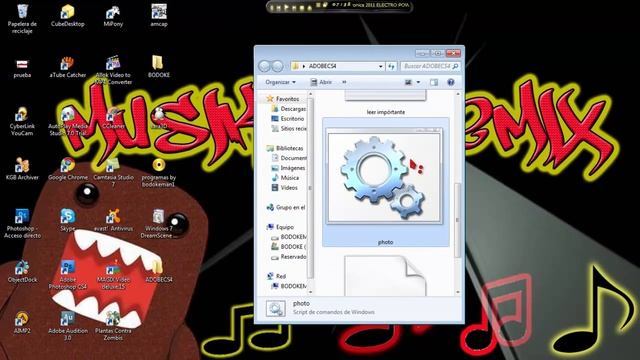The image size is (640, 360).
Task: Launch the MiPony desktop shortcut
Action: pyautogui.click(x=113, y=16)
